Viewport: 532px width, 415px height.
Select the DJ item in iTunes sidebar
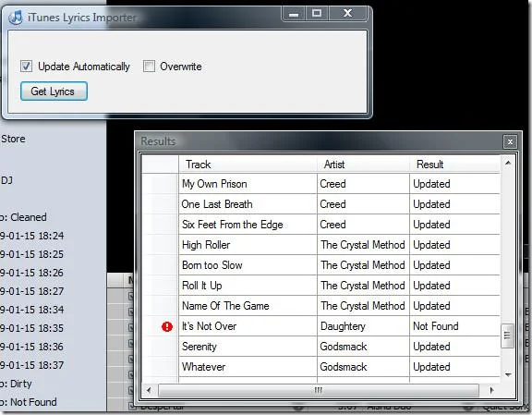point(6,180)
